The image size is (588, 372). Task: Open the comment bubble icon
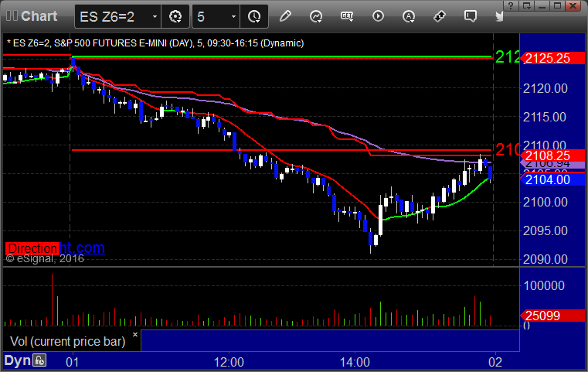coord(471,16)
